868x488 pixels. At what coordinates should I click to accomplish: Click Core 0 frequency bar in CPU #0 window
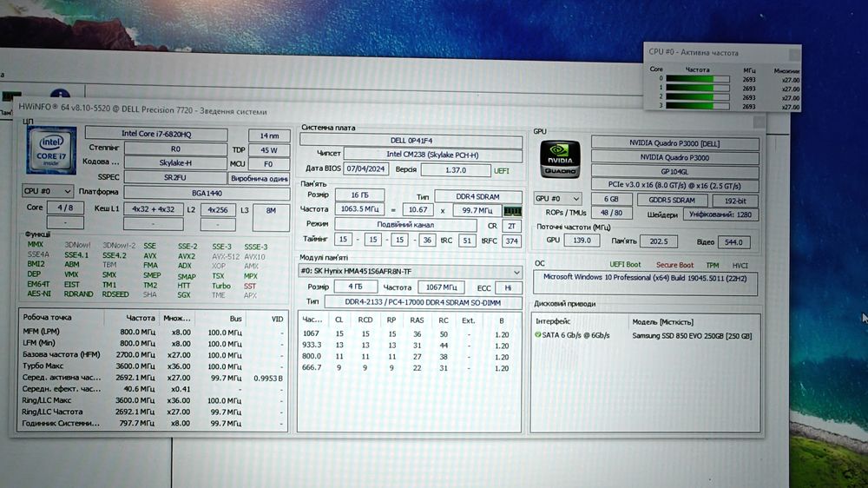(x=698, y=79)
